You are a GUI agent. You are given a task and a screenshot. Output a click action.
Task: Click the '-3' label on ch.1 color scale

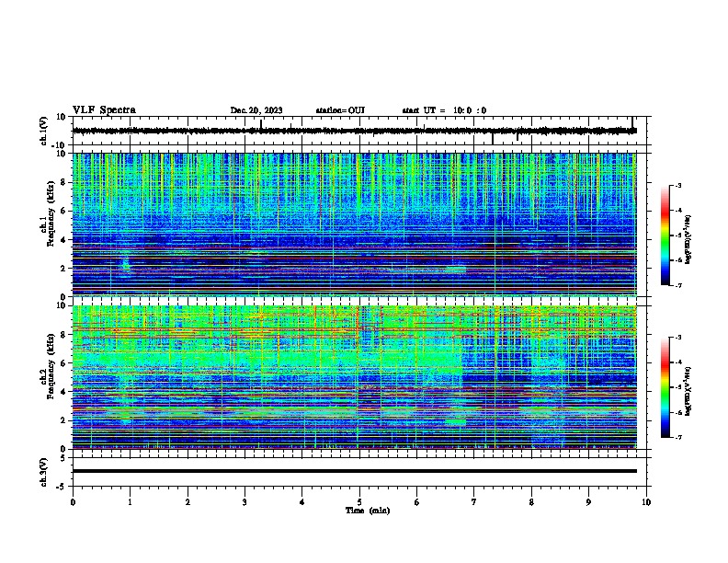pos(678,185)
